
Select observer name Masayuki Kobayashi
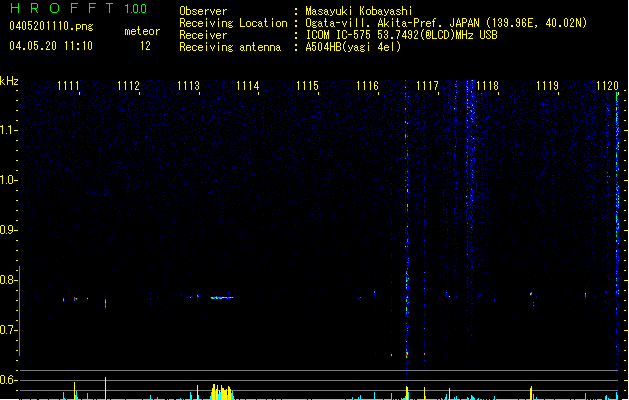tap(359, 11)
